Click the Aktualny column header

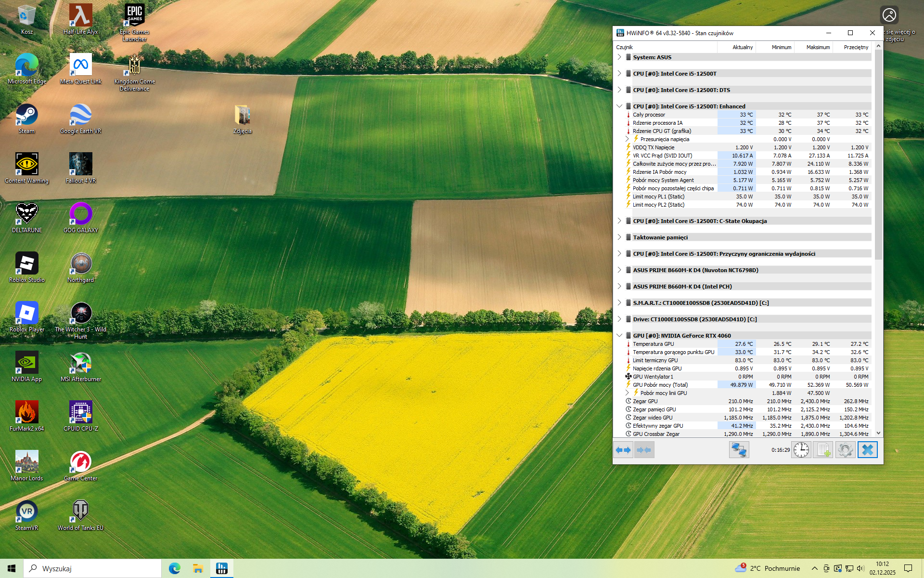(742, 47)
